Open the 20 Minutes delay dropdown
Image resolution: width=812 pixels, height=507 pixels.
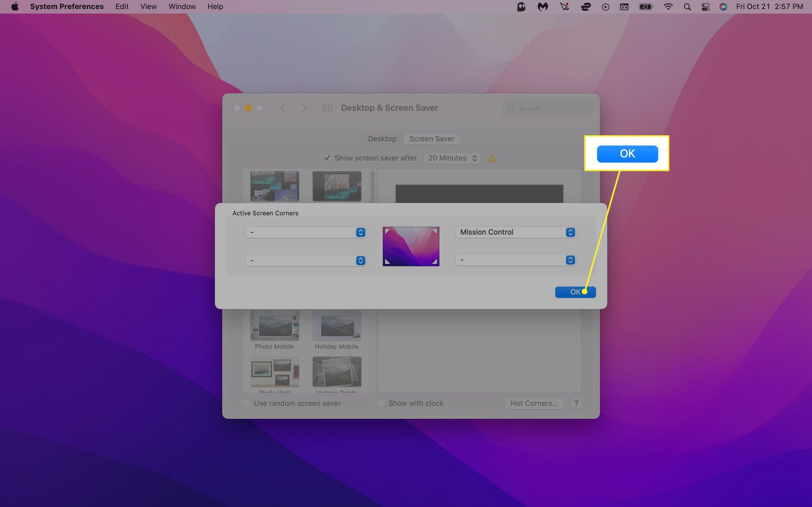(452, 158)
